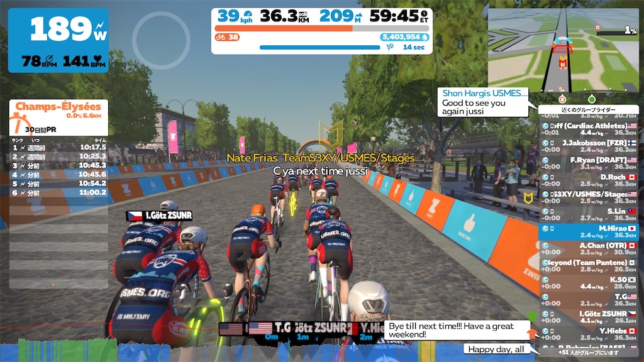Click the rider count bike icon 38

point(227,37)
